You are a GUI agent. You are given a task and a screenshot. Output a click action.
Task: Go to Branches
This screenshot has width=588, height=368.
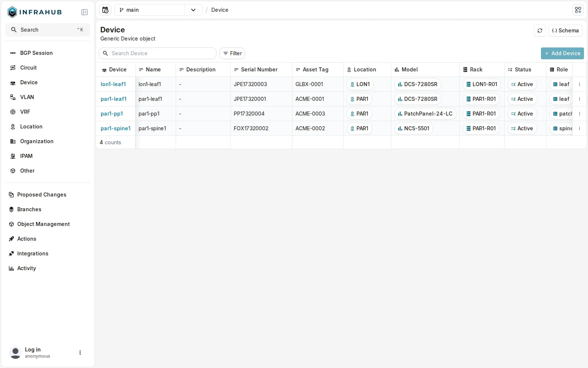pos(48,209)
